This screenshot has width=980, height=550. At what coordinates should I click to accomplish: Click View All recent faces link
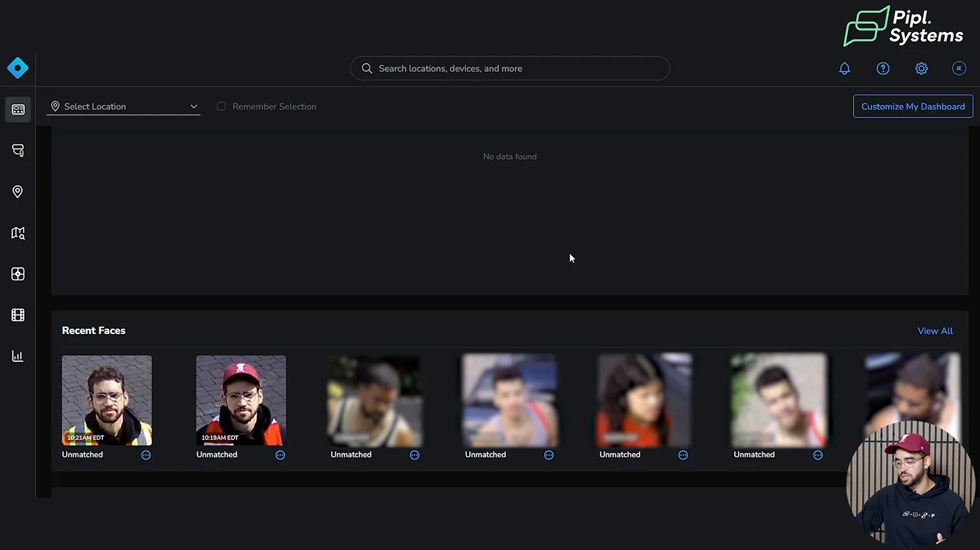point(935,331)
